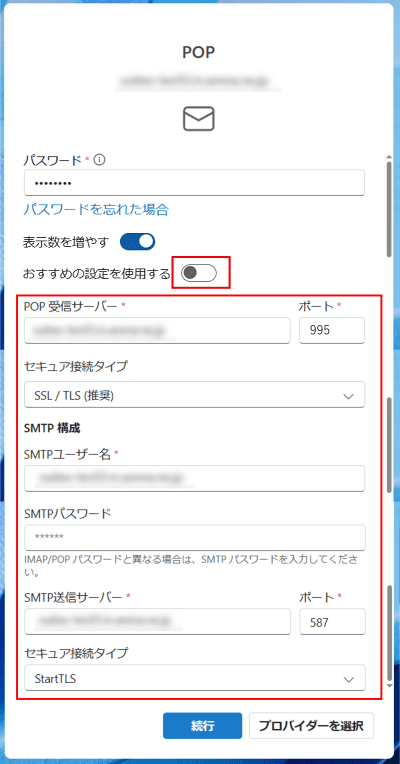Click the chevron on the StartTLS combo box
Viewport: 400px width, 764px height.
pyautogui.click(x=348, y=679)
